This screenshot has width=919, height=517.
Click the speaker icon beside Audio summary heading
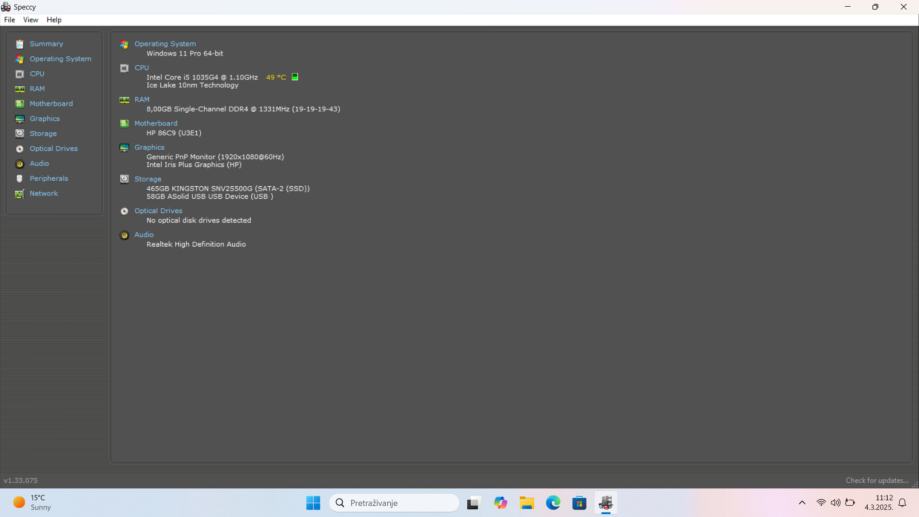pyautogui.click(x=124, y=236)
